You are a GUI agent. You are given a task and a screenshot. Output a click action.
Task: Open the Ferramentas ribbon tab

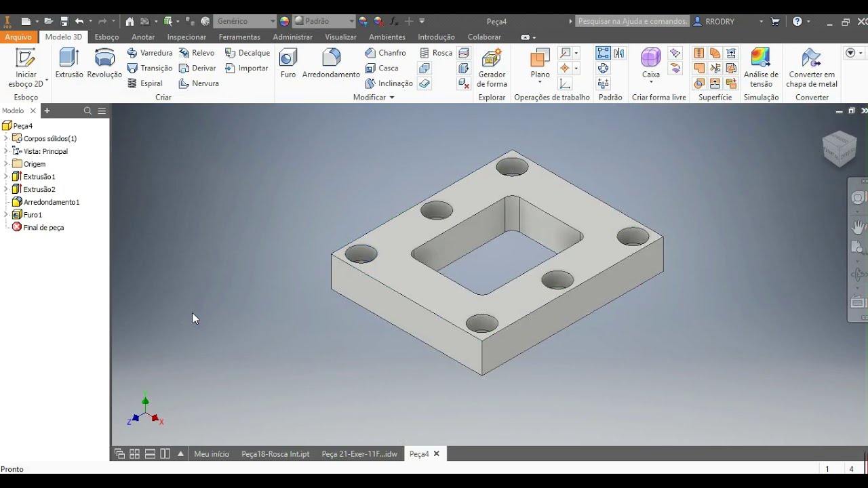[239, 37]
